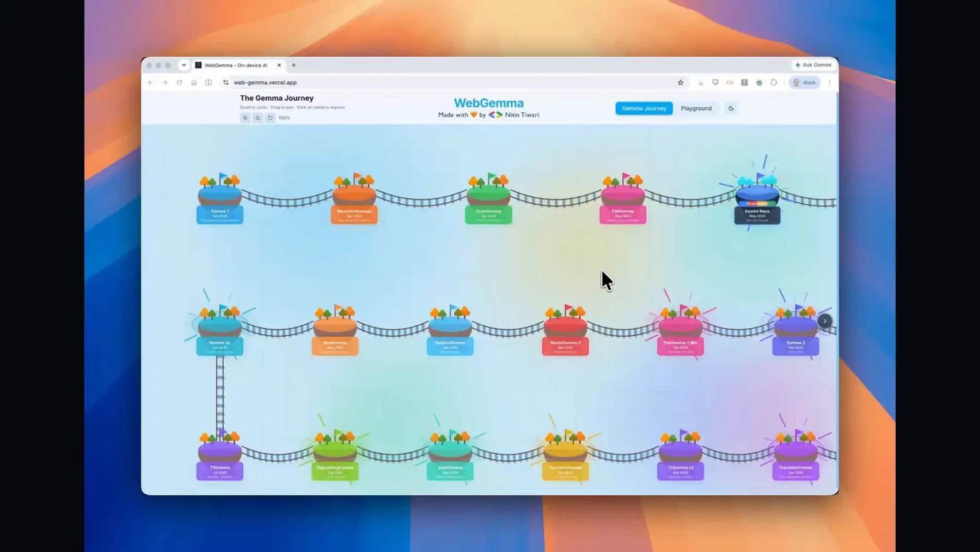The width and height of the screenshot is (980, 552).
Task: Reload the web-gemma.vercel.app page
Action: coord(179,82)
